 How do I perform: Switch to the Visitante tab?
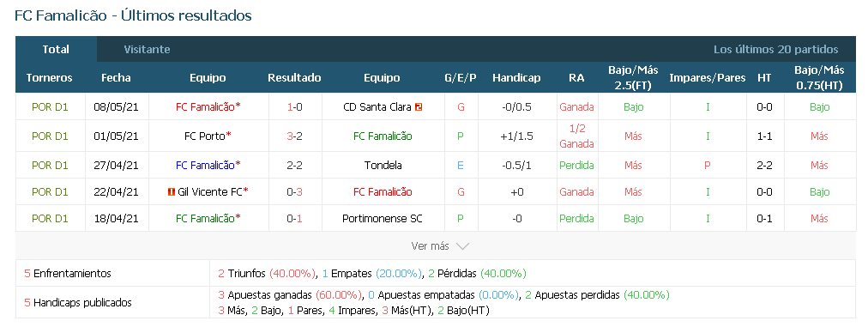[x=147, y=49]
